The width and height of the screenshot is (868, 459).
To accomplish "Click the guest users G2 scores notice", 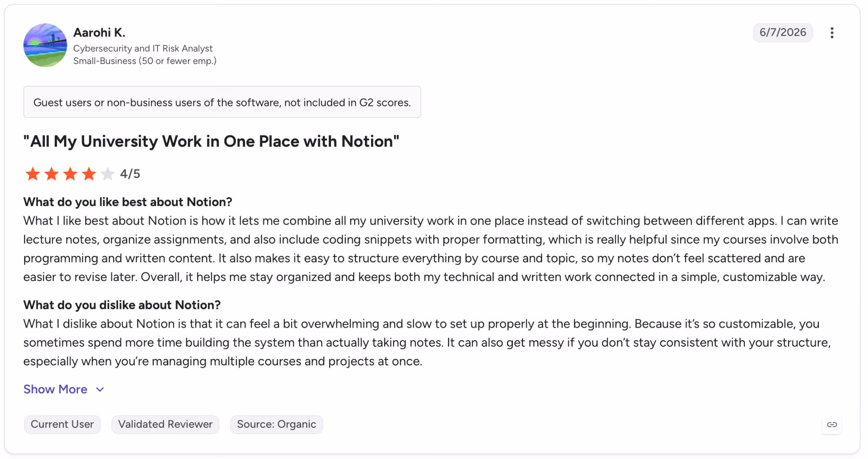I will coord(222,102).
